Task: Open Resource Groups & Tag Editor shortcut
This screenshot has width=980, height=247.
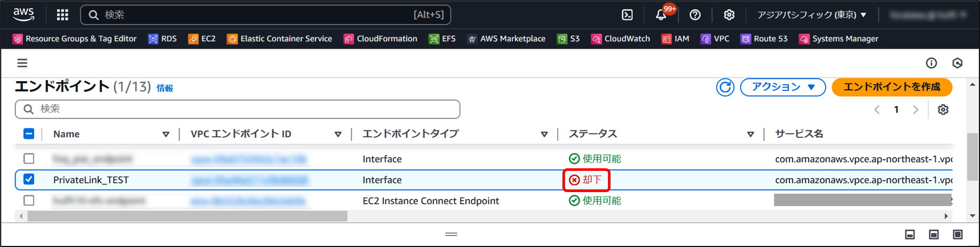Action: pos(75,39)
